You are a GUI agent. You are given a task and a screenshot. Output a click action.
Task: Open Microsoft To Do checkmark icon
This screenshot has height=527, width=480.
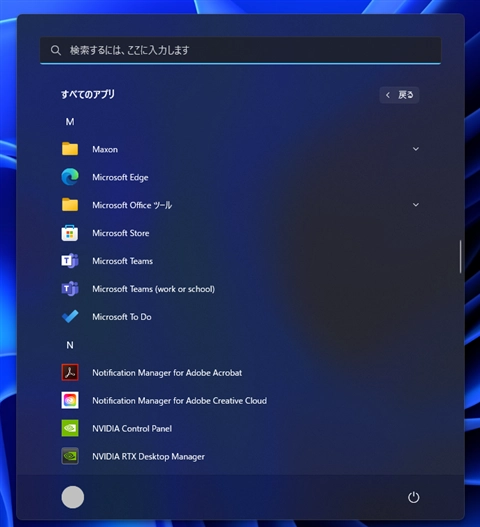tap(70, 316)
